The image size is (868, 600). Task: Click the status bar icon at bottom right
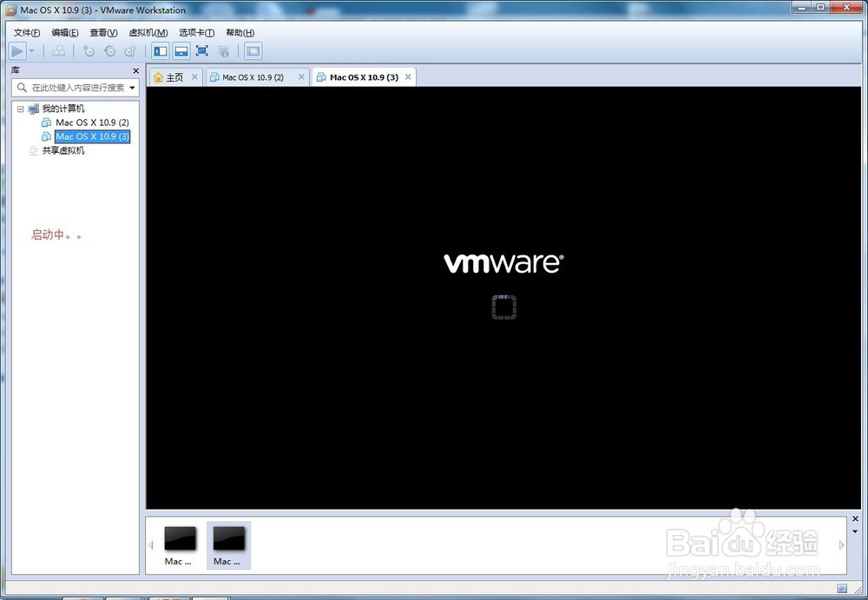(x=843, y=589)
